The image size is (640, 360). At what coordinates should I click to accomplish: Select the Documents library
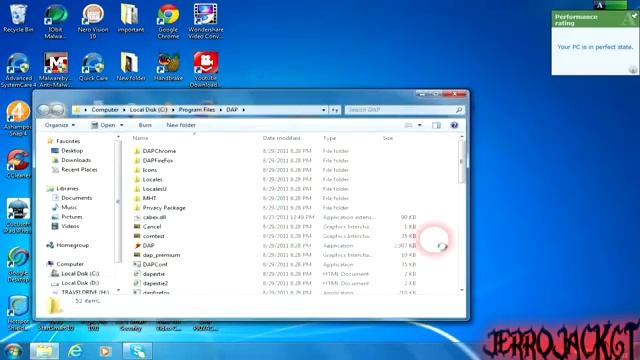pos(72,198)
